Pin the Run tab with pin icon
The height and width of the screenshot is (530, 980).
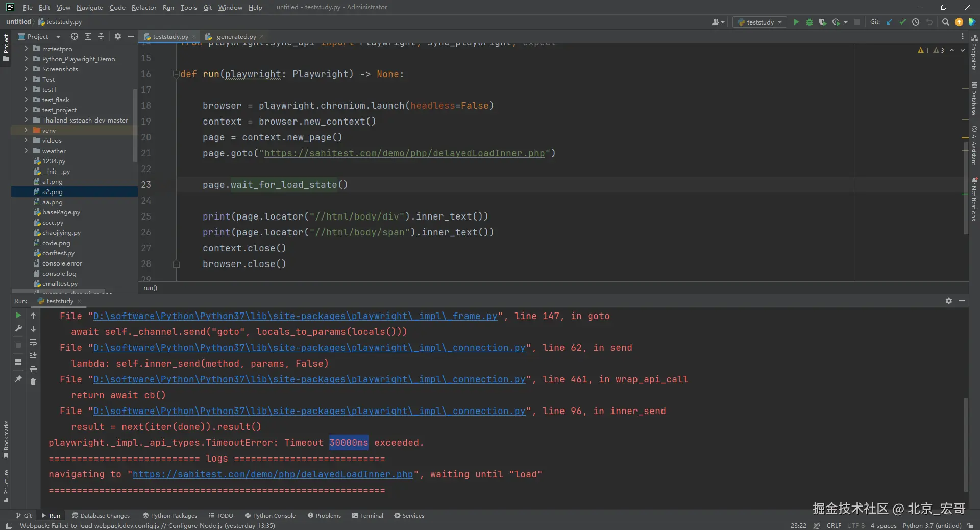click(18, 379)
